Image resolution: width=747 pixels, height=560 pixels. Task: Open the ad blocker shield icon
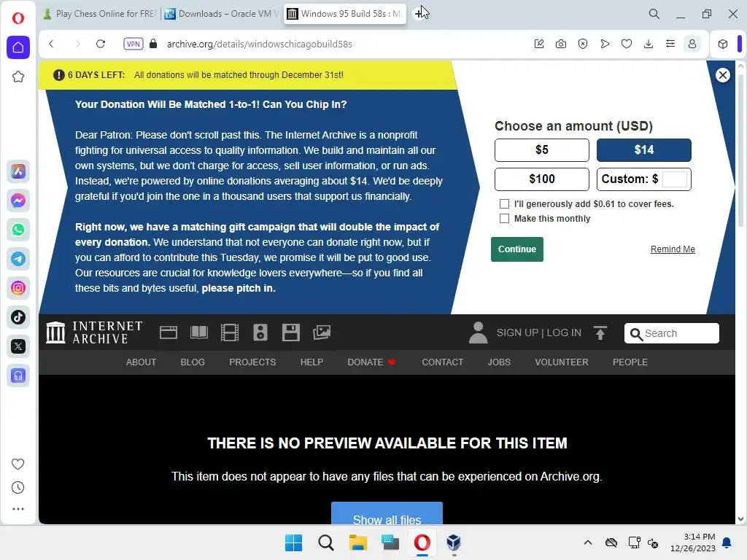pyautogui.click(x=583, y=44)
